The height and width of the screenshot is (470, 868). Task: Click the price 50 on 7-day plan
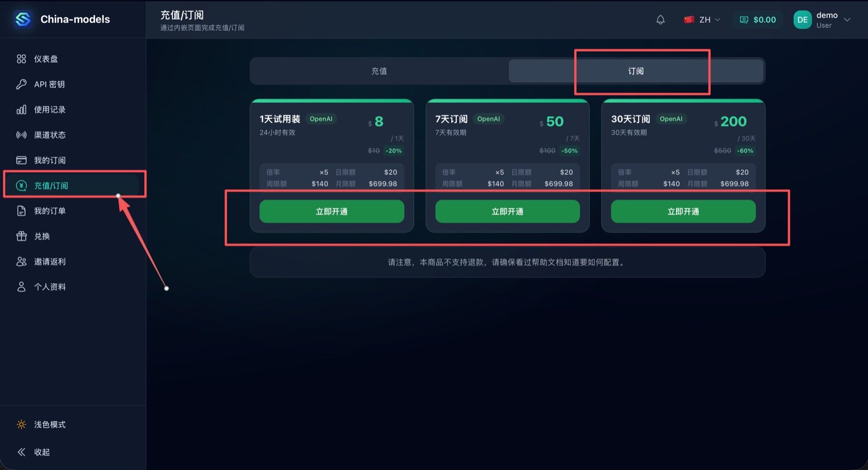pyautogui.click(x=555, y=122)
